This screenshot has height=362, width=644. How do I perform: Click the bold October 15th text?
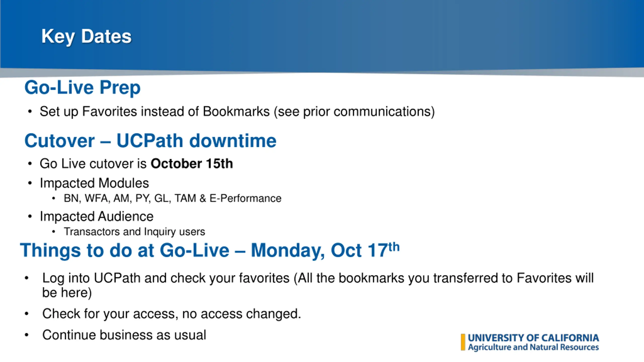coord(192,164)
